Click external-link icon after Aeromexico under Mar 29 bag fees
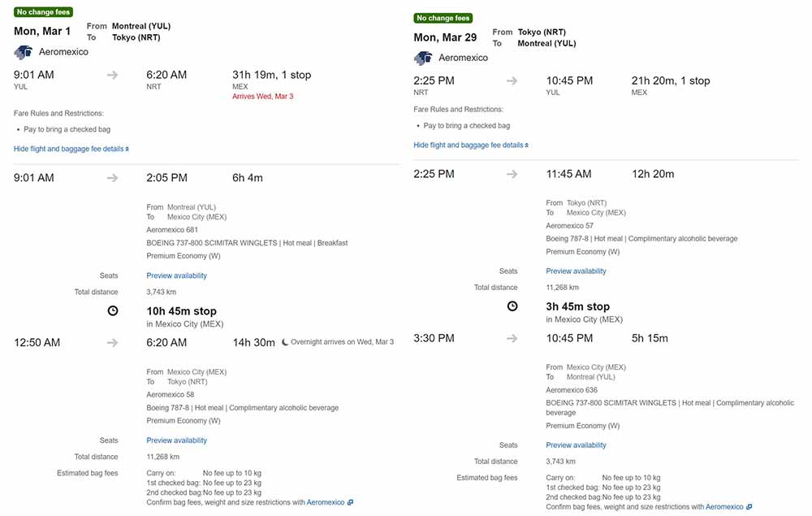The image size is (812, 516). [749, 507]
